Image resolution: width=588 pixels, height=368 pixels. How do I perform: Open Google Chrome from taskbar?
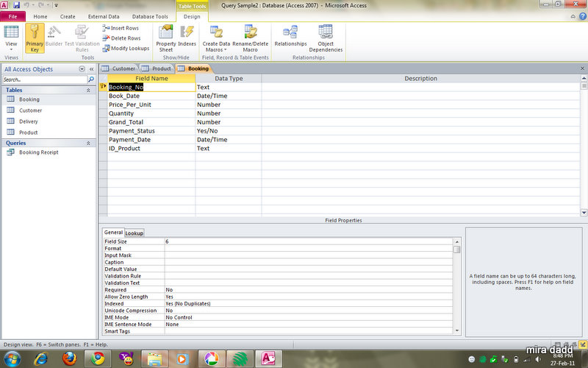point(98,359)
